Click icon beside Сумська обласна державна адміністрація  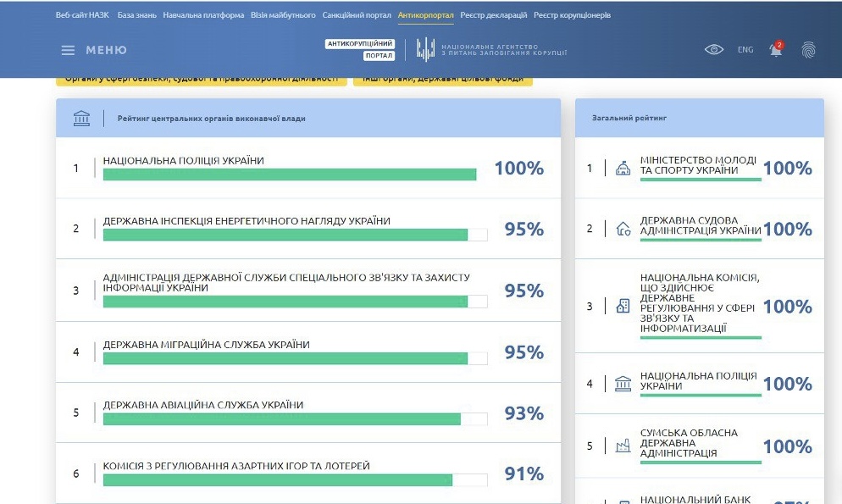(x=623, y=446)
